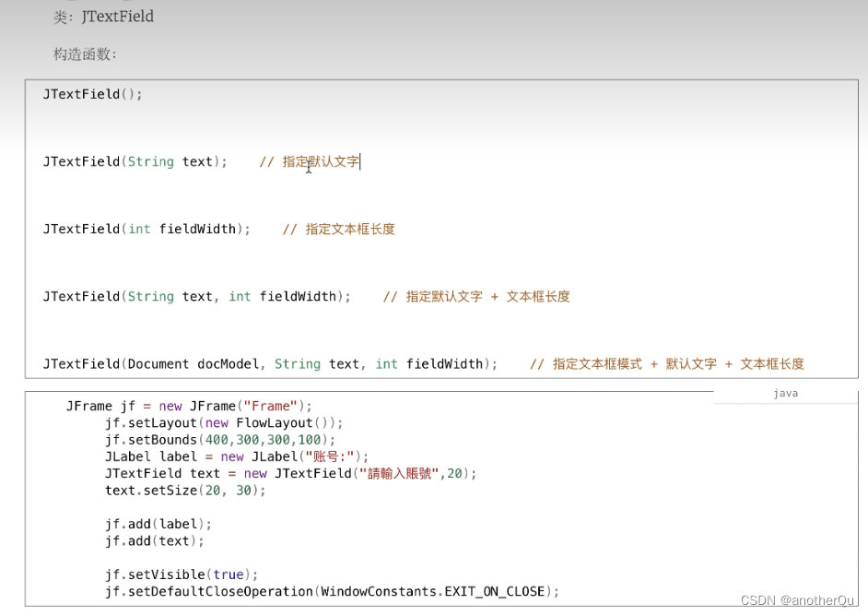
Task: Click the 'java' language label
Action: point(785,394)
